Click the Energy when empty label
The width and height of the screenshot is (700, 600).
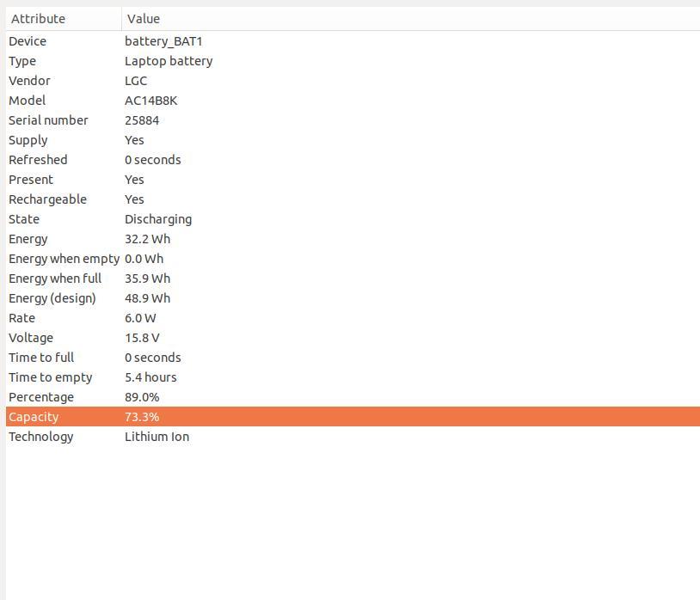64,259
